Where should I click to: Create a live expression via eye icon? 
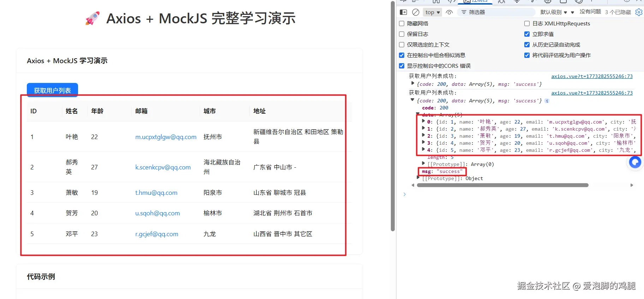(x=449, y=12)
